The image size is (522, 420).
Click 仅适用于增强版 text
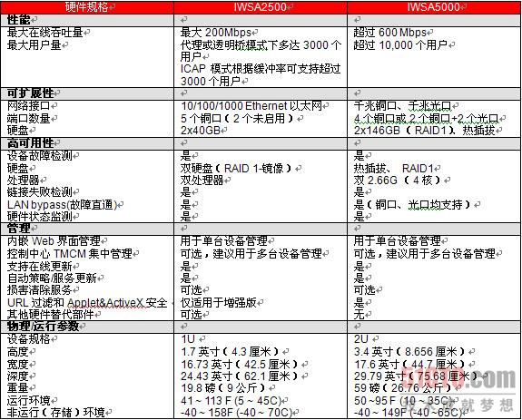click(x=219, y=303)
